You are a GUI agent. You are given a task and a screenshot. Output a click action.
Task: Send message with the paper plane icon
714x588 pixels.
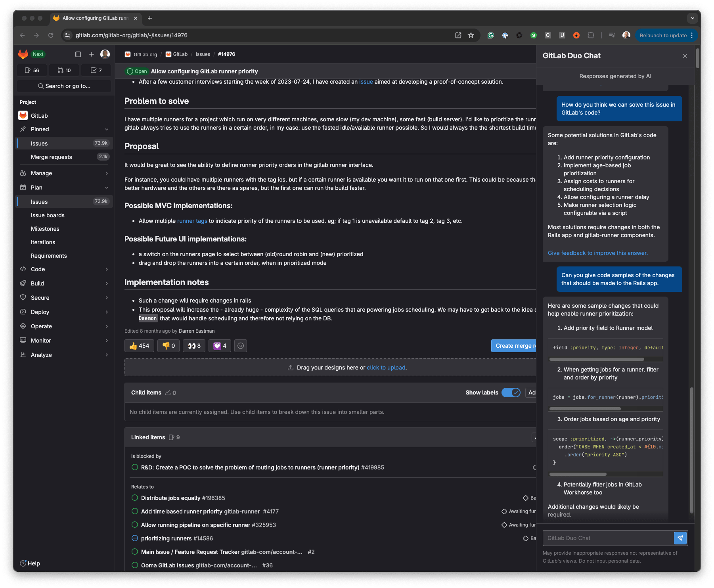680,538
